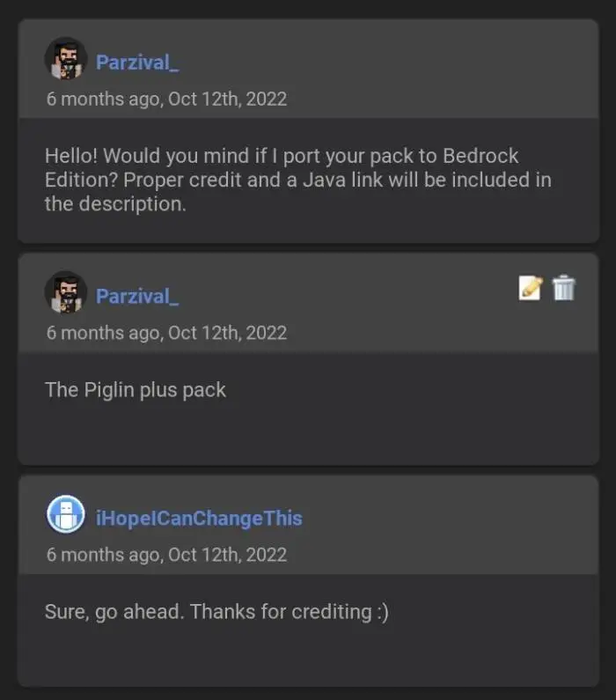Click the date below the iHopeICanChangeThis username
616x700 pixels.
[166, 555]
